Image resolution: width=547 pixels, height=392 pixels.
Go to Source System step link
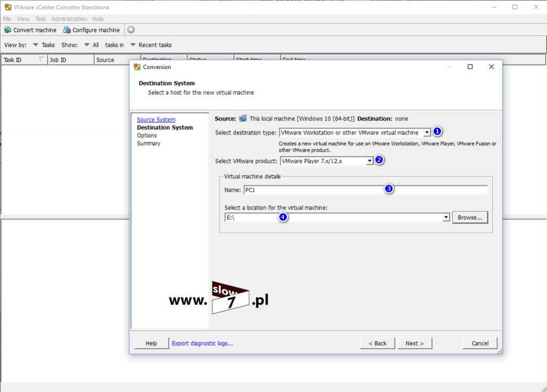[156, 120]
